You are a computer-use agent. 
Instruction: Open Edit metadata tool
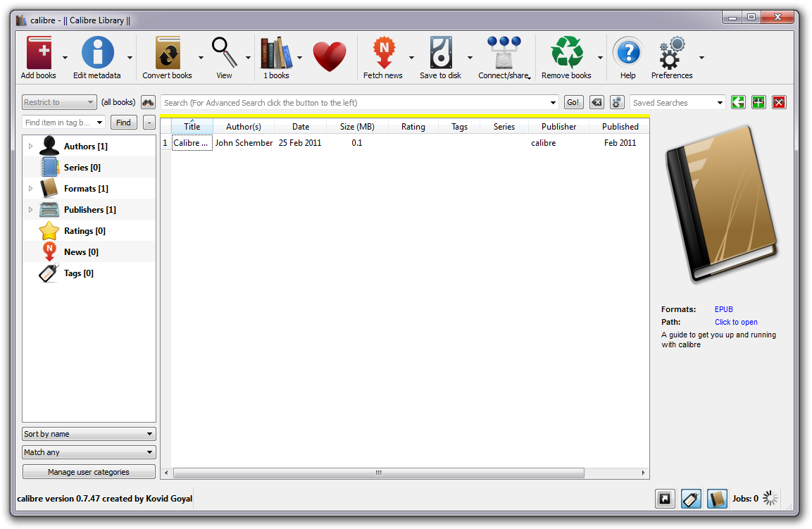[x=97, y=52]
